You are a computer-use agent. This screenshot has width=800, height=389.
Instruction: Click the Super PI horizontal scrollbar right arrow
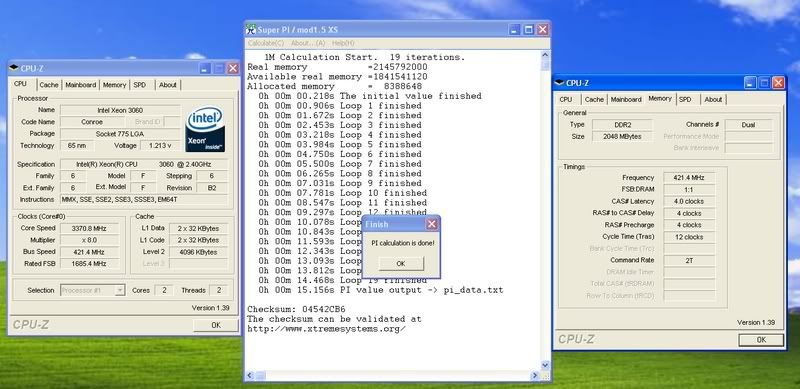(x=535, y=376)
